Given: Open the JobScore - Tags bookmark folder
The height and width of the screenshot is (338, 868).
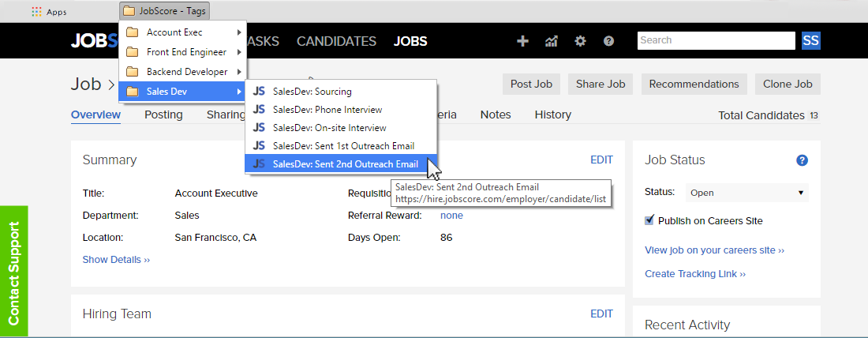Looking at the screenshot, I should (x=164, y=10).
